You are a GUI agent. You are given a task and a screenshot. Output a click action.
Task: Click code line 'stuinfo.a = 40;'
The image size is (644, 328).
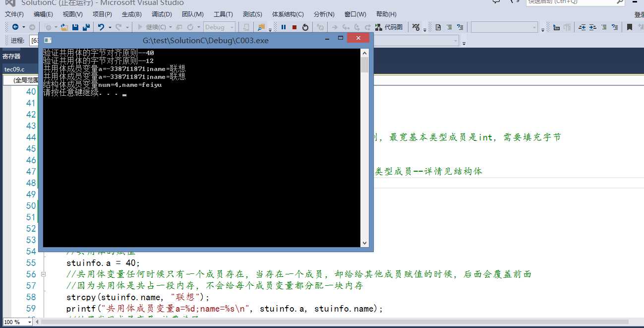(103, 262)
